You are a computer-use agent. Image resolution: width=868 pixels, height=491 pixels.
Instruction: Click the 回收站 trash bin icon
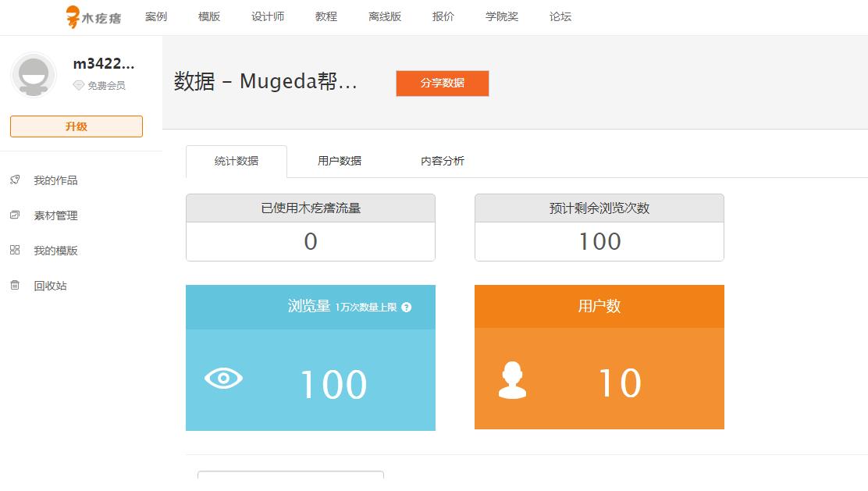pyautogui.click(x=15, y=285)
